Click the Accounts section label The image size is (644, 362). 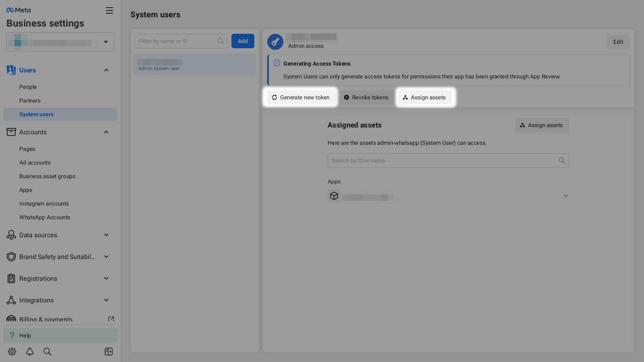[33, 132]
